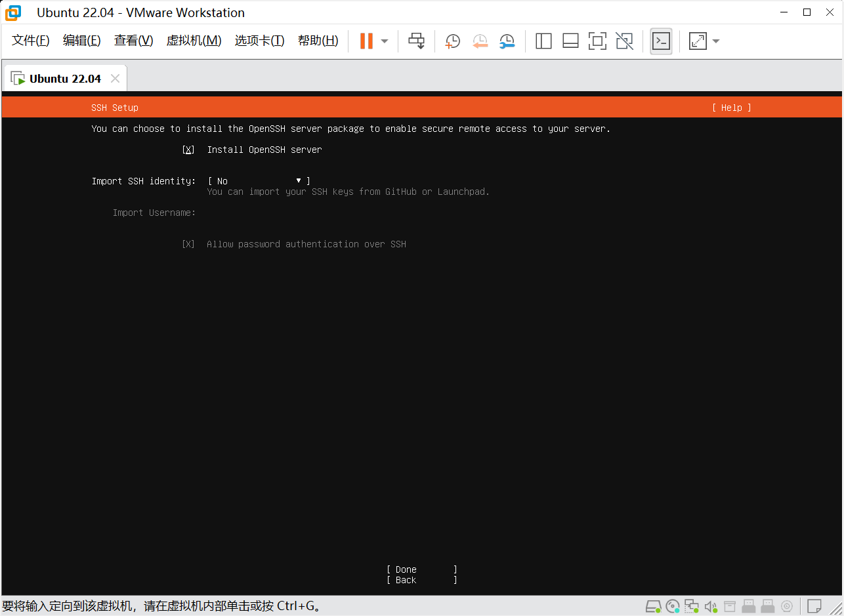Screen dimensions: 844x616
Task: Click the sound card status icon
Action: point(711,606)
